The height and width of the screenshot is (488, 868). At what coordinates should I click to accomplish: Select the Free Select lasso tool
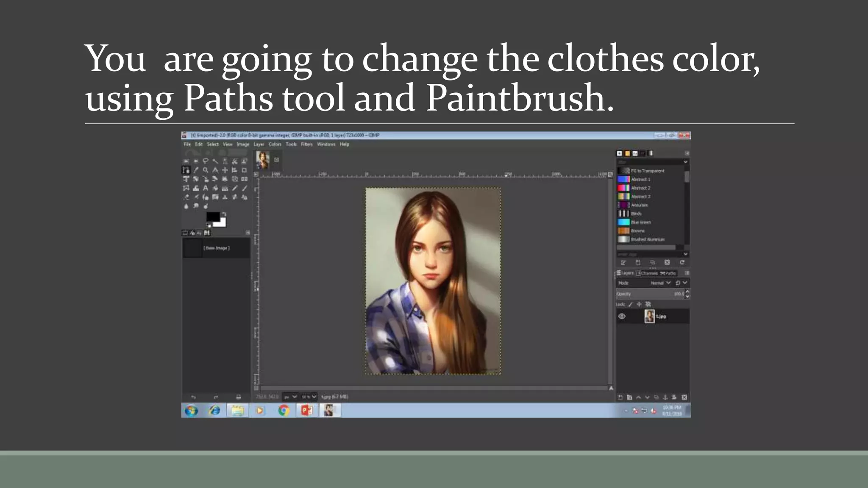[x=206, y=161]
